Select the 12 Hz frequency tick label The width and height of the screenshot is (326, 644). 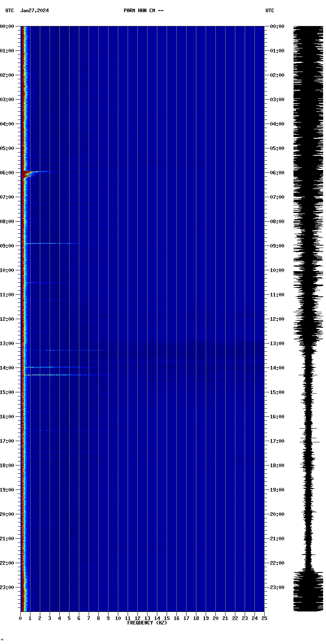pos(137,618)
